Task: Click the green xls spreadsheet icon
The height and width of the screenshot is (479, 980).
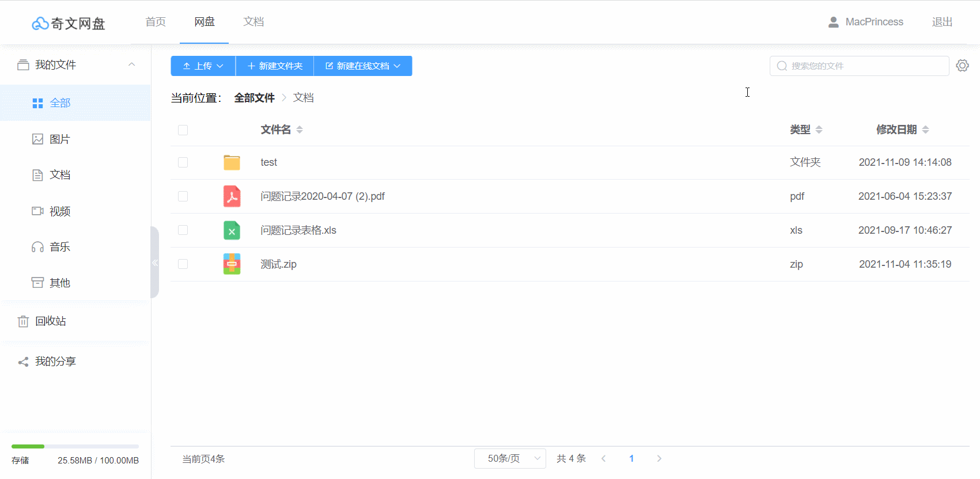Action: [x=232, y=230]
